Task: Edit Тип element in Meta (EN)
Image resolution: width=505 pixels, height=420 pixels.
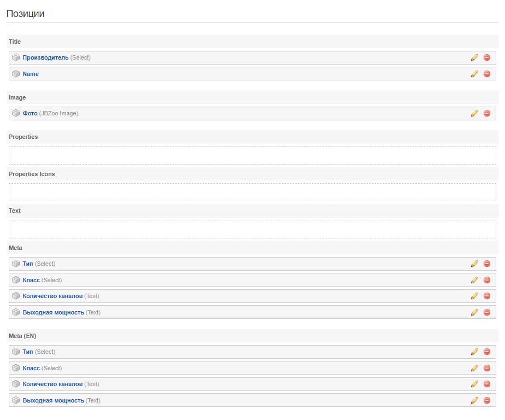Action: point(474,352)
